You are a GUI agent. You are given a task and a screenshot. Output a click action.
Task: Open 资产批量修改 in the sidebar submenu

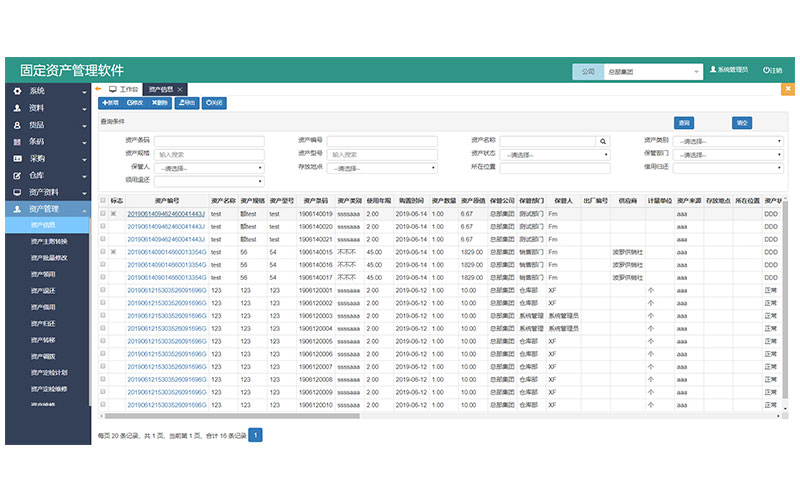[x=49, y=258]
